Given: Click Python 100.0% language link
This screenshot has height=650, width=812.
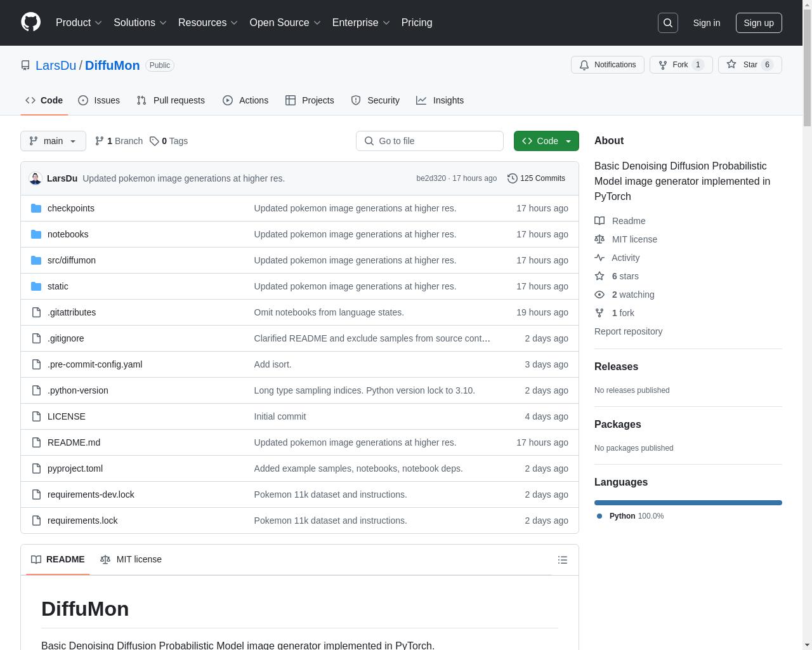Looking at the screenshot, I should click(630, 516).
